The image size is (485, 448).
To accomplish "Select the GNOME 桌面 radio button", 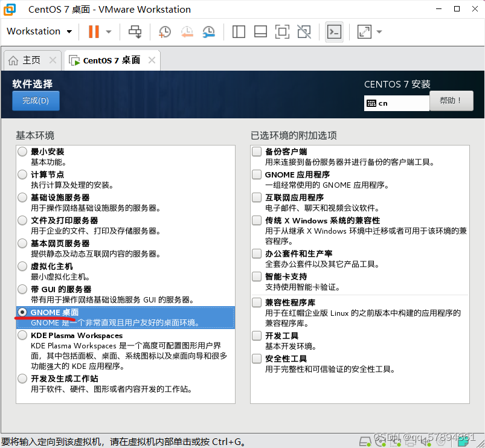I will pyautogui.click(x=22, y=312).
